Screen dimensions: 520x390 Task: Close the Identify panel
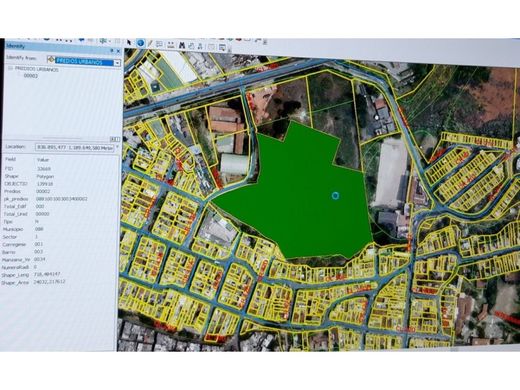click(x=118, y=51)
